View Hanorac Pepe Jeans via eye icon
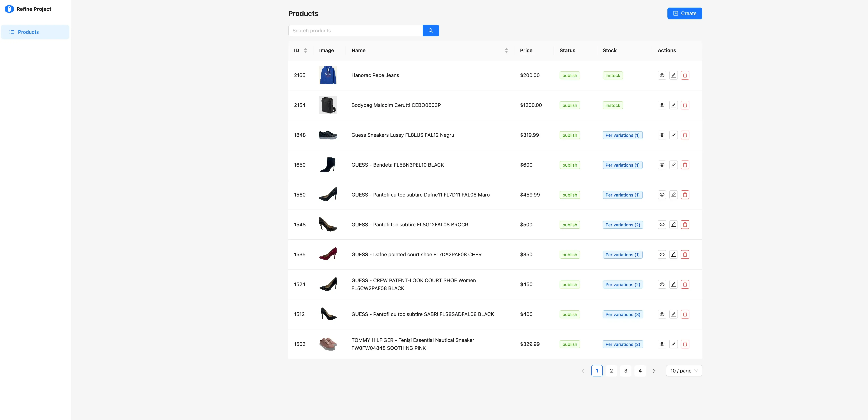Viewport: 868px width, 420px height. click(662, 75)
